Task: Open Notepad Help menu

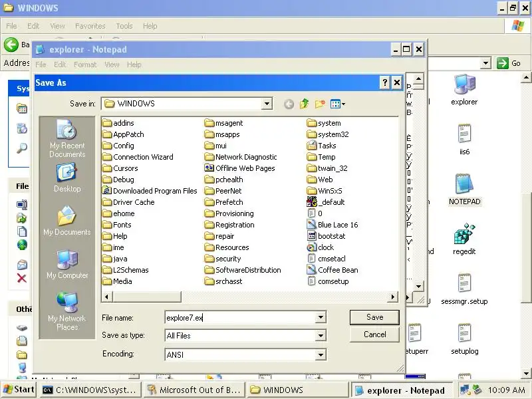Action: click(x=134, y=65)
